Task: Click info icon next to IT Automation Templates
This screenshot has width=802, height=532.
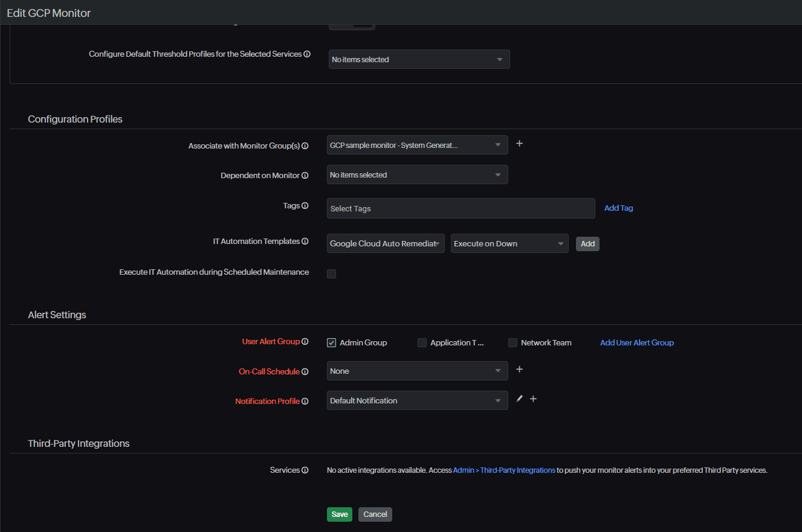Action: pyautogui.click(x=305, y=242)
